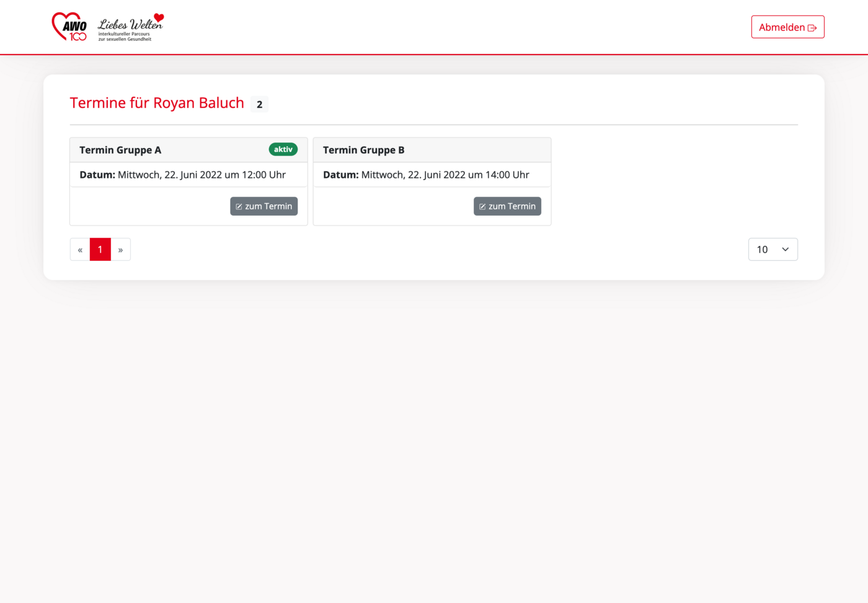Click the AWO 100 heart logo
This screenshot has height=603, width=868.
tap(69, 27)
